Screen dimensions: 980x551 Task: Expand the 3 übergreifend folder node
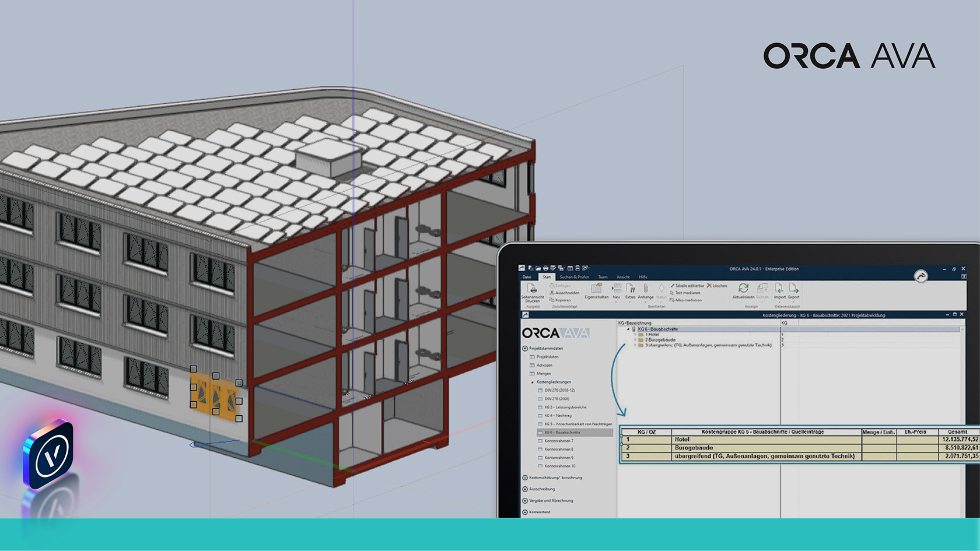[635, 345]
